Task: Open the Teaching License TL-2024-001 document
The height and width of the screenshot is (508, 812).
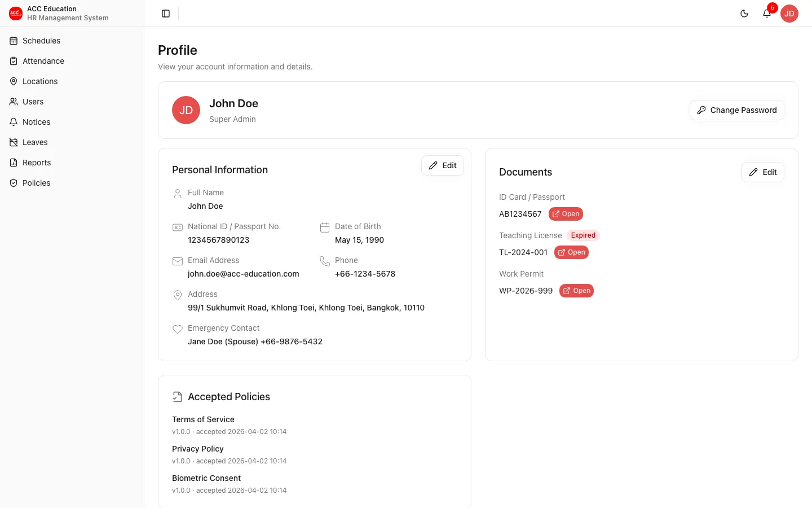Action: tap(571, 252)
